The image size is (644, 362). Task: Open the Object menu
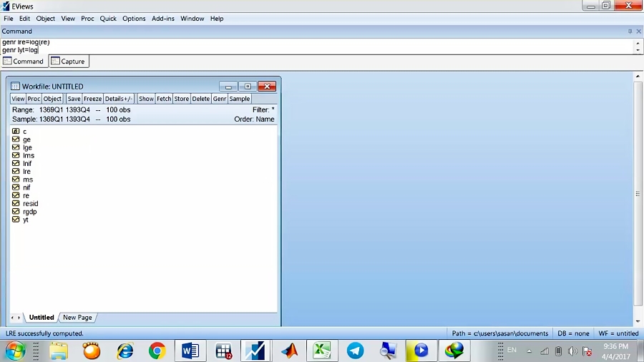[46, 19]
